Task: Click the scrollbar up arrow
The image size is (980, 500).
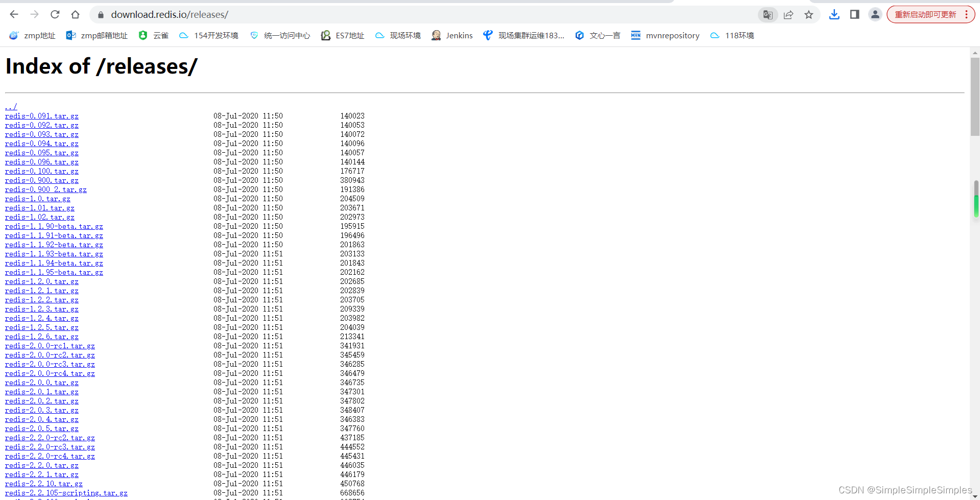Action: coord(975,52)
